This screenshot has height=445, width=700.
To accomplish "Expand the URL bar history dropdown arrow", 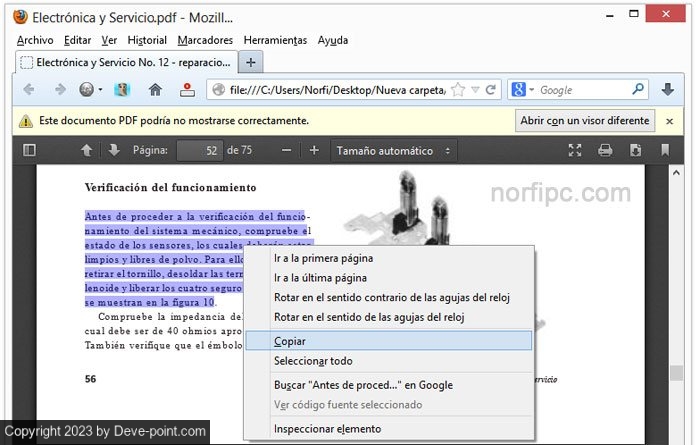I will click(475, 89).
